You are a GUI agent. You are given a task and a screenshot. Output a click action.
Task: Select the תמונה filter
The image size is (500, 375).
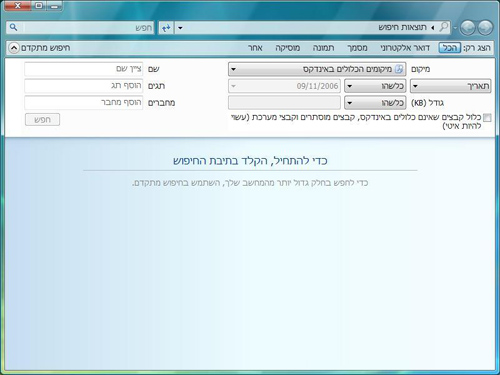(323, 48)
